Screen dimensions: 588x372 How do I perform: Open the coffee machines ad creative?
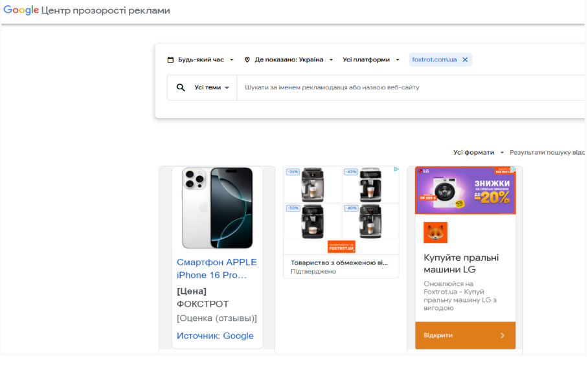pyautogui.click(x=341, y=210)
